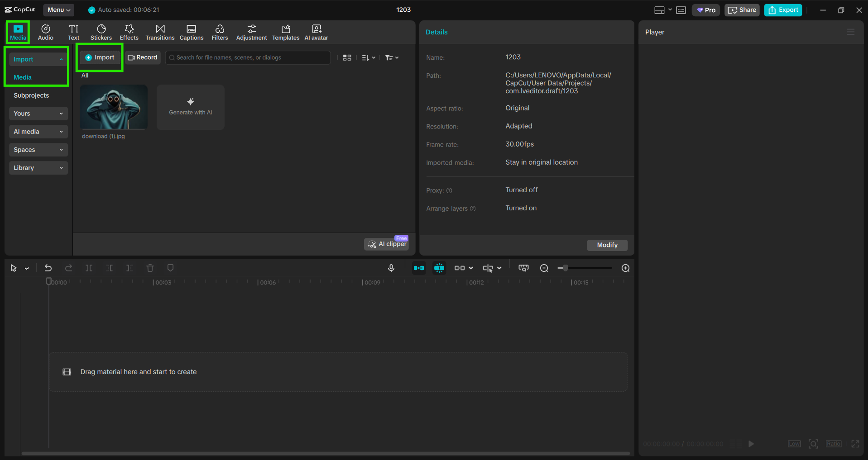Expand the Library sidebar section
Image resolution: width=868 pixels, height=460 pixels.
38,168
